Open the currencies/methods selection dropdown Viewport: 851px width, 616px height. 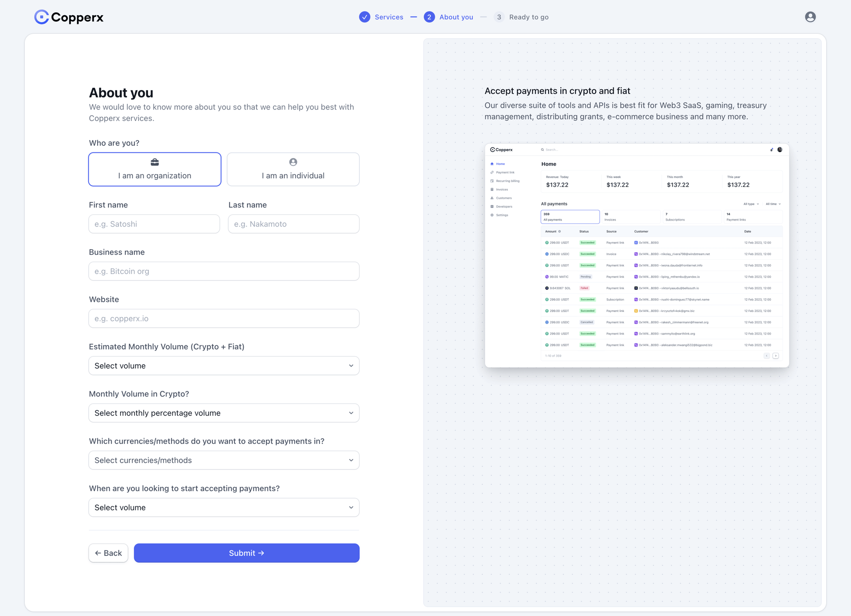(223, 460)
